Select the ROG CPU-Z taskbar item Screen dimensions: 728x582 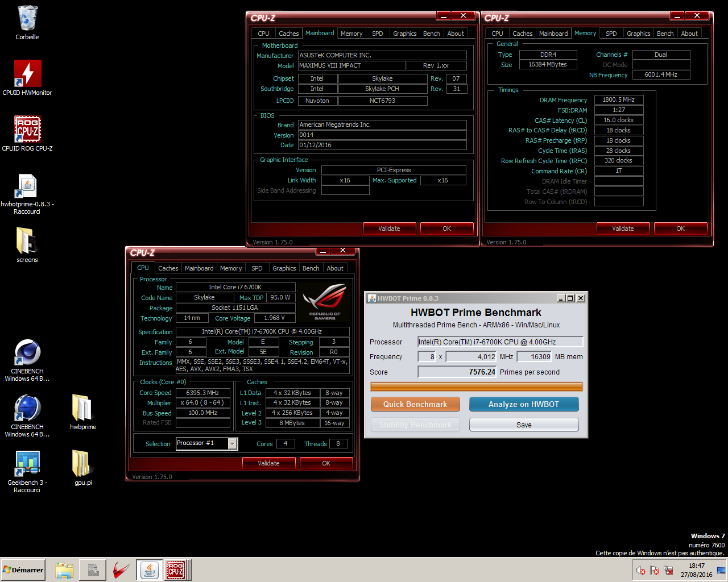tap(176, 570)
